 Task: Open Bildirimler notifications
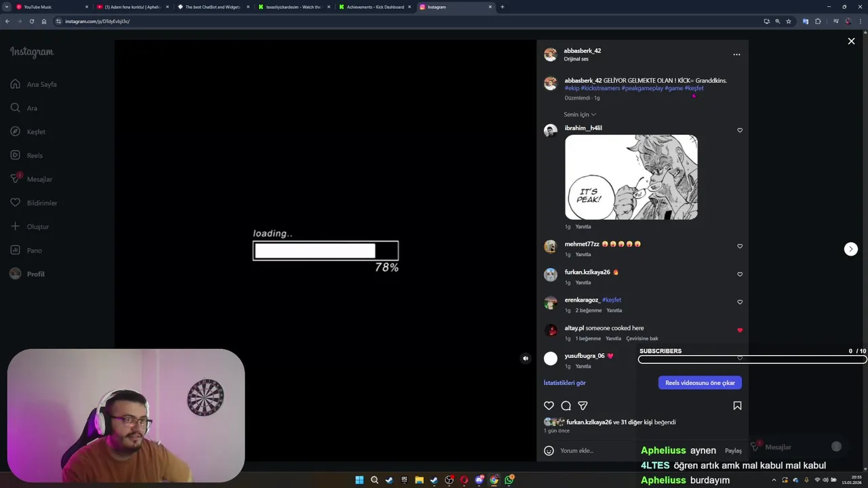click(x=33, y=203)
